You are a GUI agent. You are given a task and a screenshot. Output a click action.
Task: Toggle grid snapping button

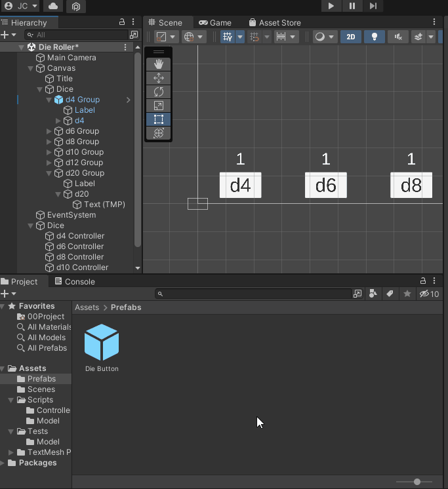coord(255,37)
